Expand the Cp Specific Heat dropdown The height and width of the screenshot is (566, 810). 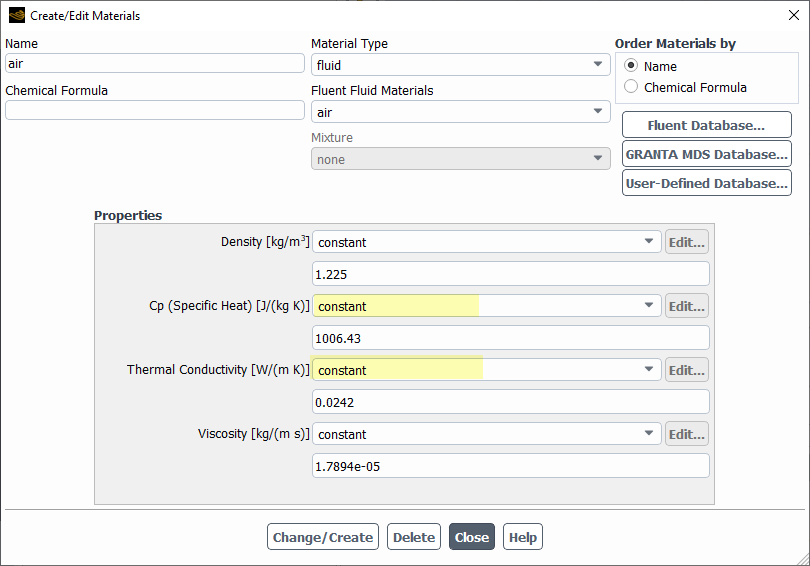(486, 306)
